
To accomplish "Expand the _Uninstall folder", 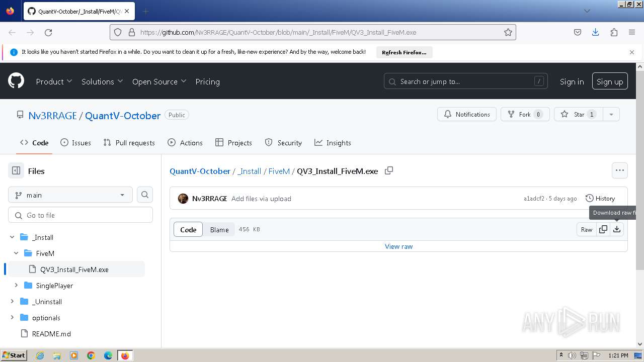I will (x=12, y=302).
